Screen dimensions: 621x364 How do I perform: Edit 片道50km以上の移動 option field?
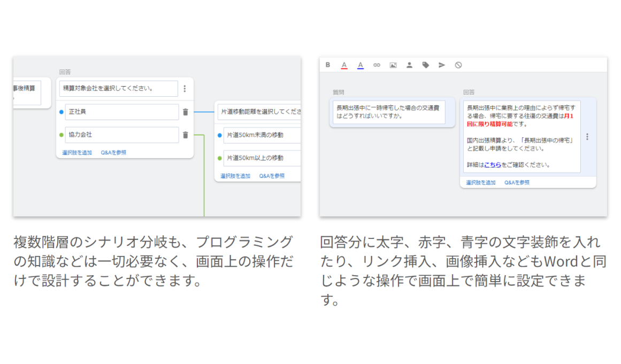click(x=262, y=158)
